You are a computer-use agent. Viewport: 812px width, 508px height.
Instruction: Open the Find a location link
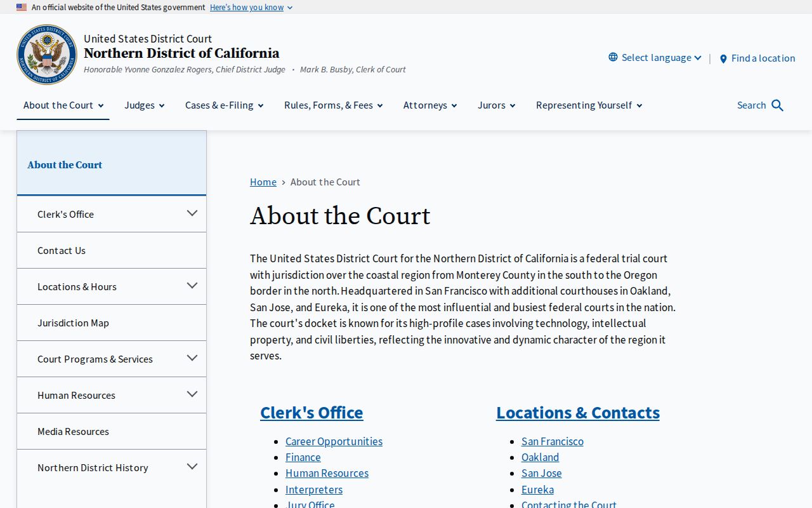click(x=757, y=58)
